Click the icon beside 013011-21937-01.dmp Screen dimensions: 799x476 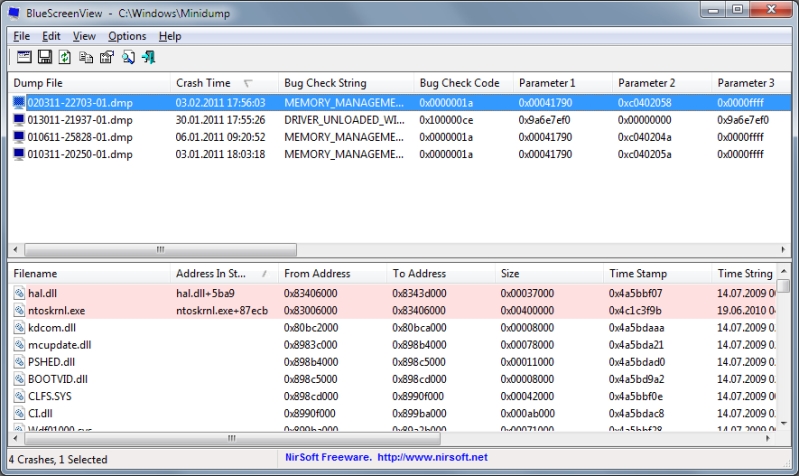(x=19, y=120)
